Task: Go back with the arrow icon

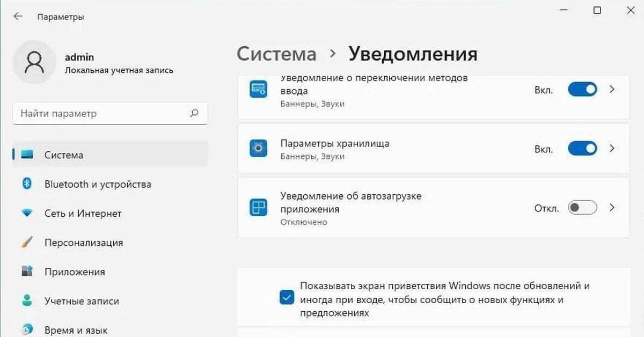Action: (18, 17)
